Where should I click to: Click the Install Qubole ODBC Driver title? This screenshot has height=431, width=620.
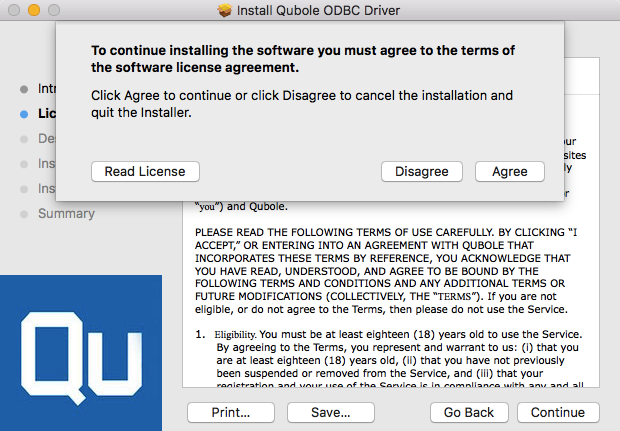318,10
